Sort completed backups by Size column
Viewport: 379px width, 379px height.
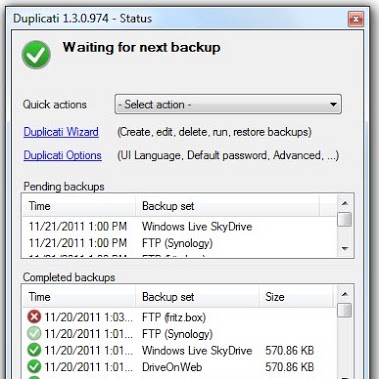click(x=296, y=297)
